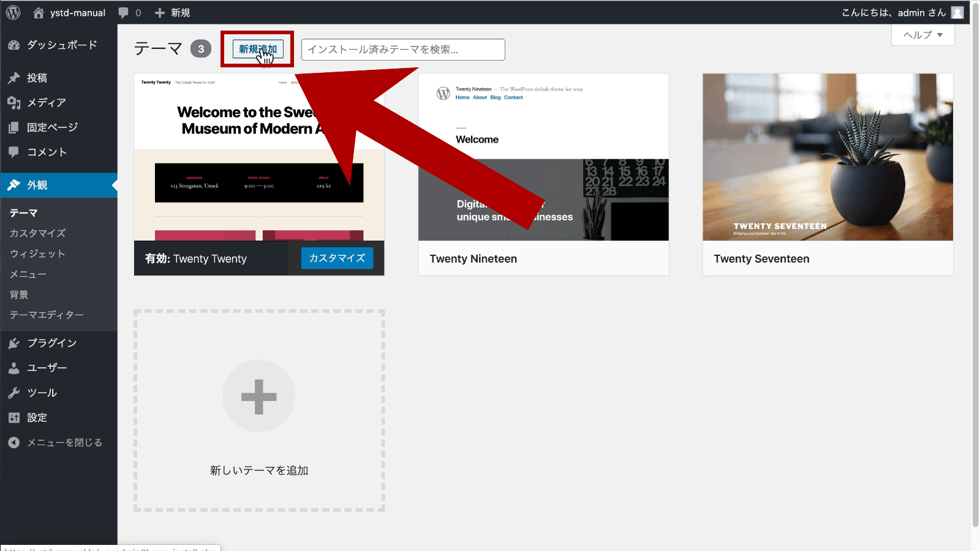Click the comments bubble icon in admin bar
This screenshot has width=980, height=551.
(x=123, y=13)
